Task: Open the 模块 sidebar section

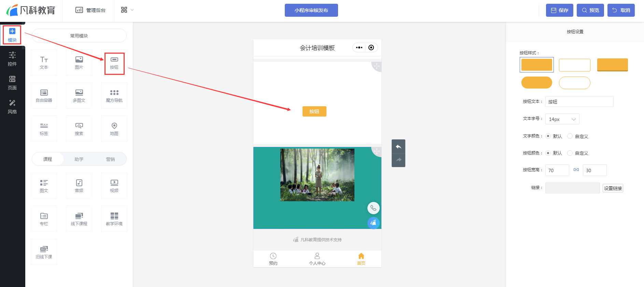Action: [12, 35]
